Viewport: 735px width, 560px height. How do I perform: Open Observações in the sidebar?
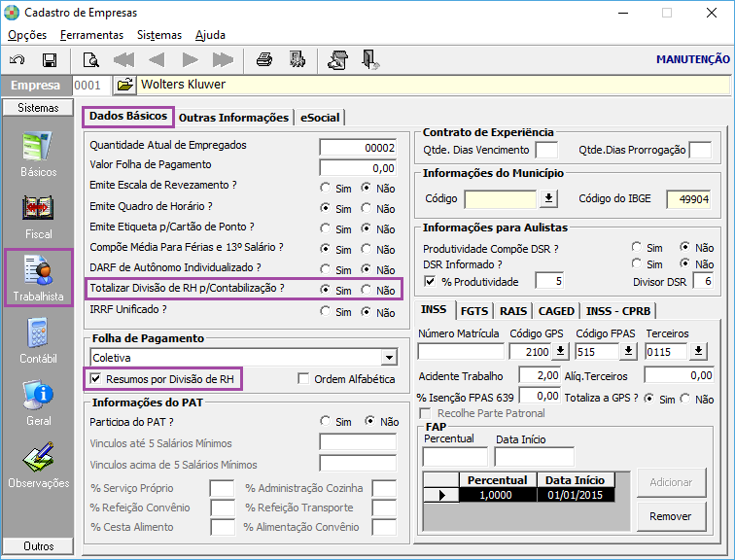tap(39, 465)
